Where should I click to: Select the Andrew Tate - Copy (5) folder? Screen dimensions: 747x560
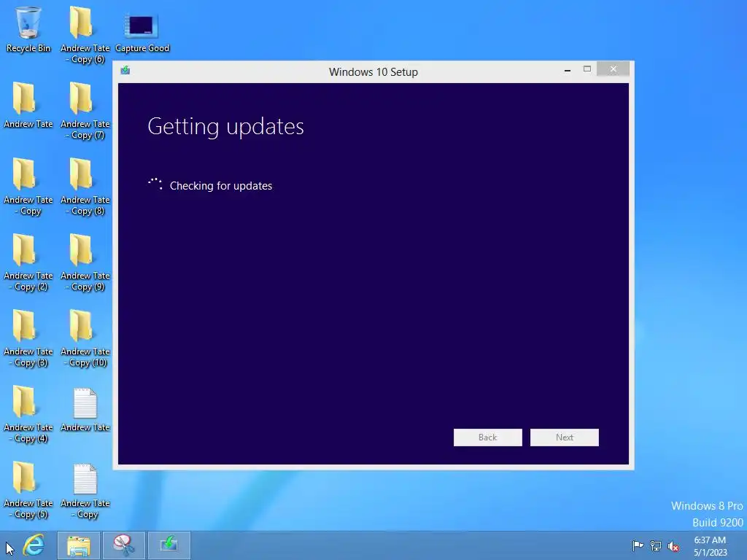click(28, 489)
